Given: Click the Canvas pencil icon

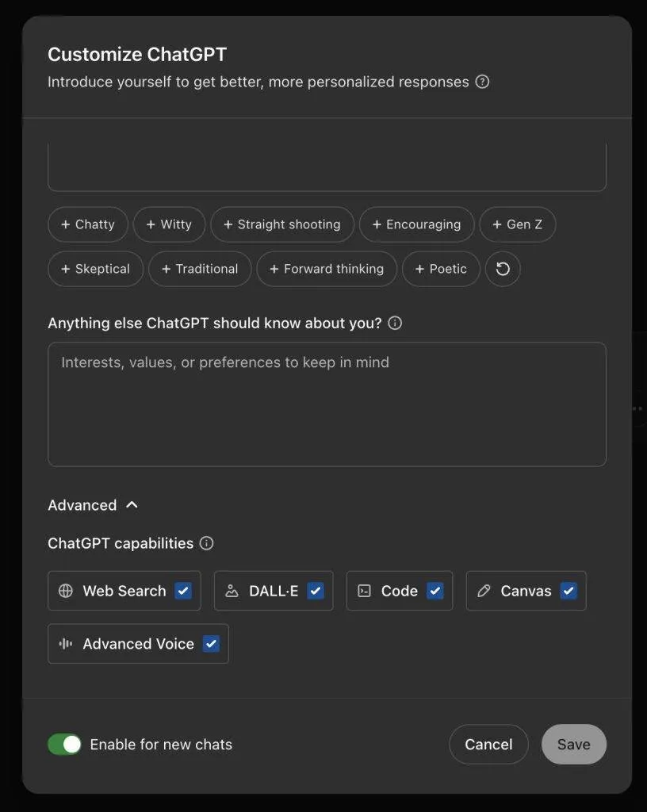Looking at the screenshot, I should tap(484, 591).
